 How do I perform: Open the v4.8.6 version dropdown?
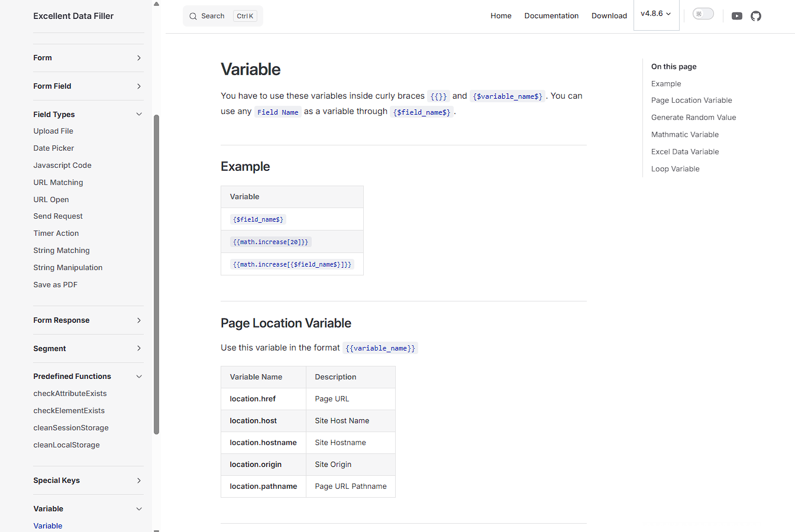click(656, 14)
